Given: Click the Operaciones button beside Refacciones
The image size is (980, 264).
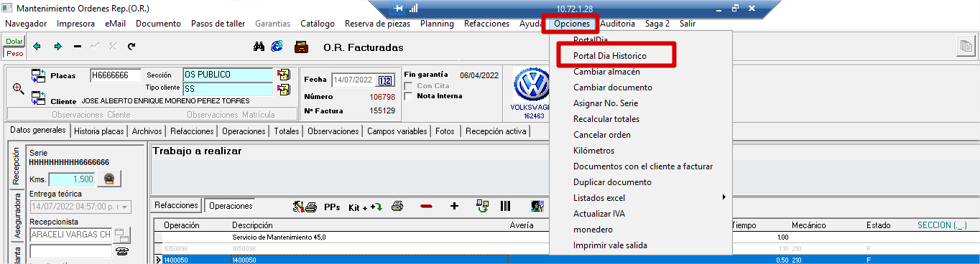Looking at the screenshot, I should click(230, 206).
